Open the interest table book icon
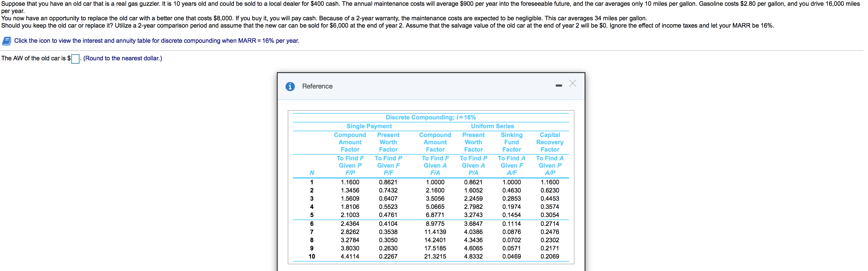The width and height of the screenshot is (868, 271). (x=6, y=41)
